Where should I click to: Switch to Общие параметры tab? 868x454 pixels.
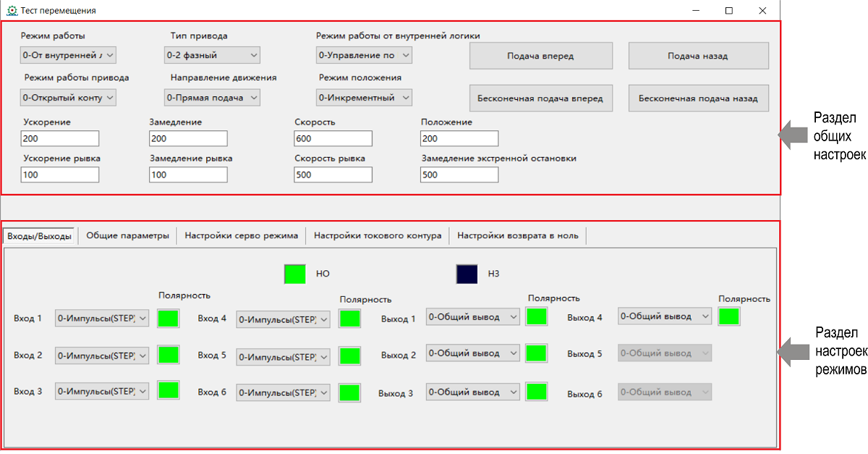click(x=127, y=235)
